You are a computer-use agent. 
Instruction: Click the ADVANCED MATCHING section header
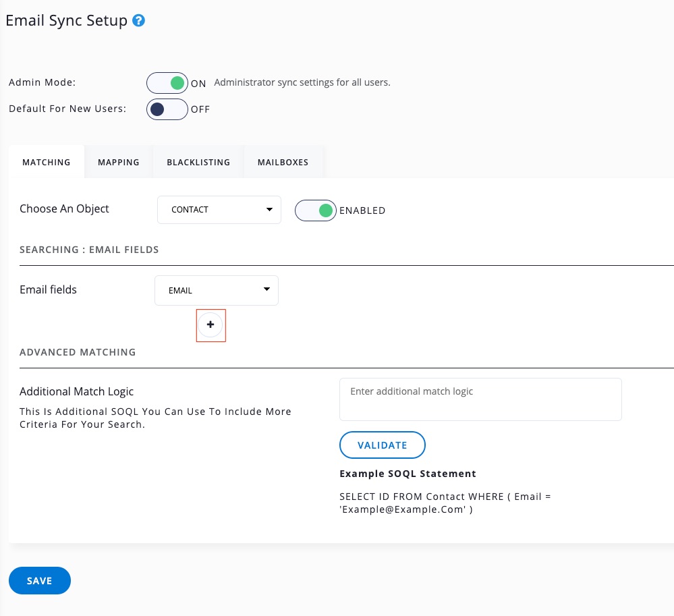[x=78, y=352]
